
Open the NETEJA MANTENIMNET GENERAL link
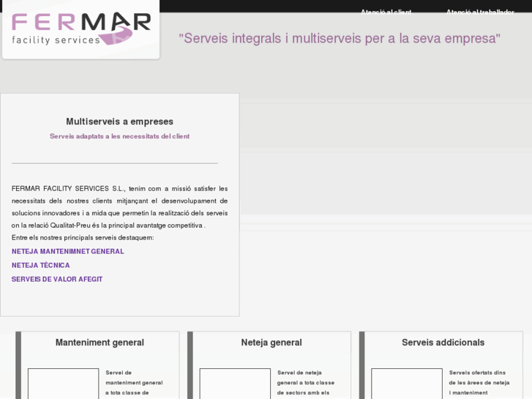[x=68, y=251]
